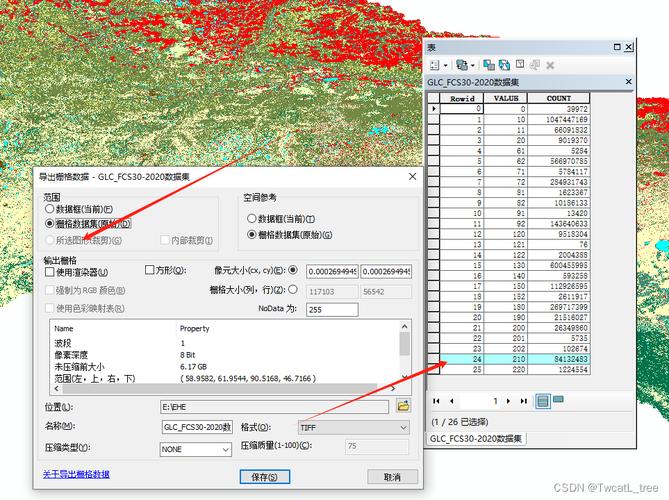Jump to the last record in table
Screen dimensions: 669x500
coord(524,401)
